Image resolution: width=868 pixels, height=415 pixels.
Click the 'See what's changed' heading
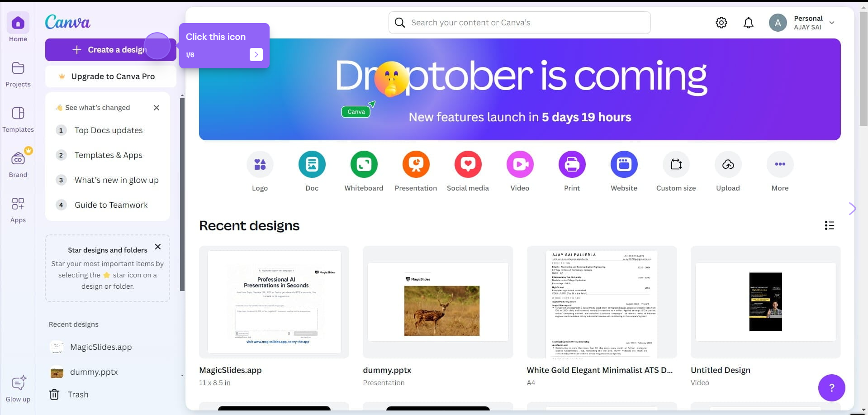(x=98, y=108)
